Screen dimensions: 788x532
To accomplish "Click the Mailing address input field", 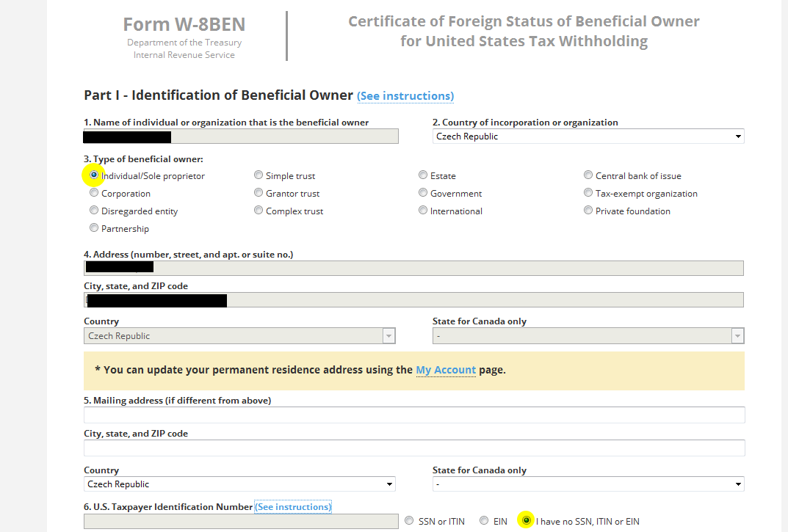I will tap(414, 415).
